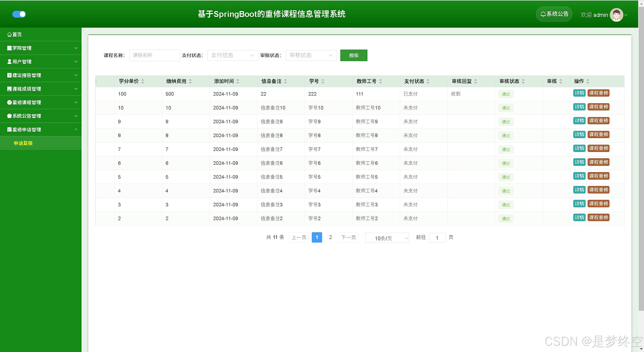Select the 申请复核 submenu item

tap(23, 143)
